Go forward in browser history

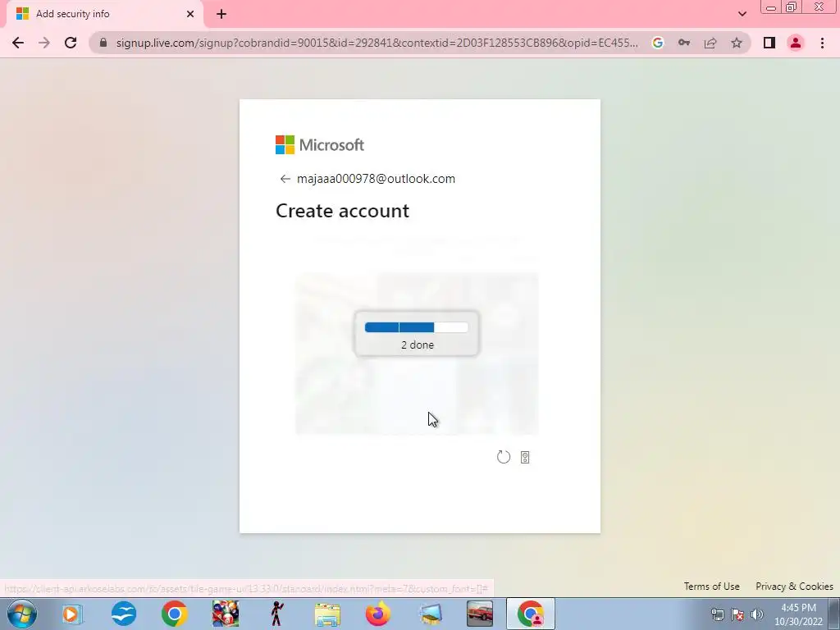44,43
